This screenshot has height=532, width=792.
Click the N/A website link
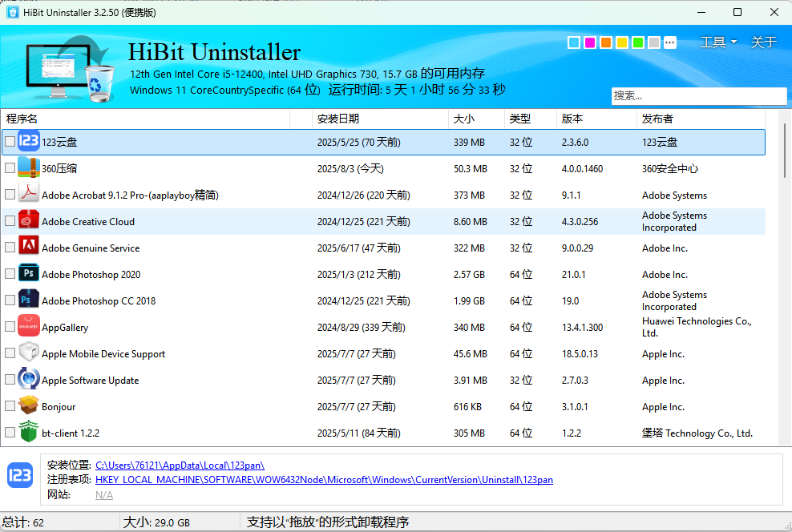point(104,495)
